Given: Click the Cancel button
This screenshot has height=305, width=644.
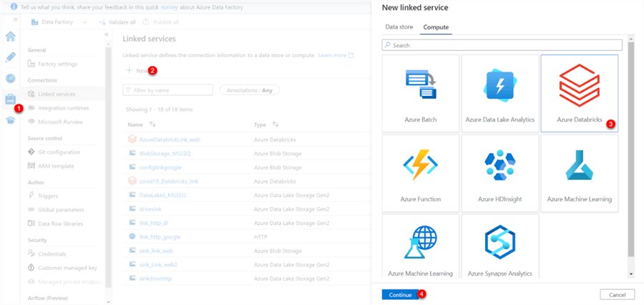Looking at the screenshot, I should (x=618, y=295).
